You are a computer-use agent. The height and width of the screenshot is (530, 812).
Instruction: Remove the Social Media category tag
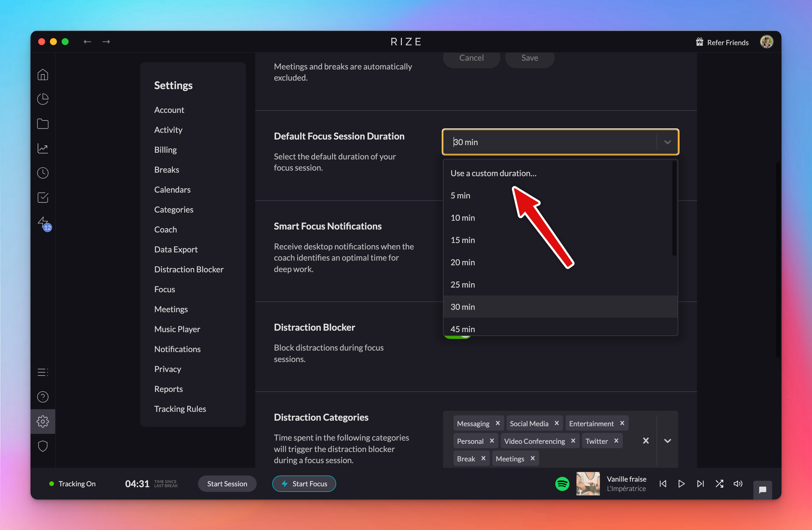[x=557, y=423]
